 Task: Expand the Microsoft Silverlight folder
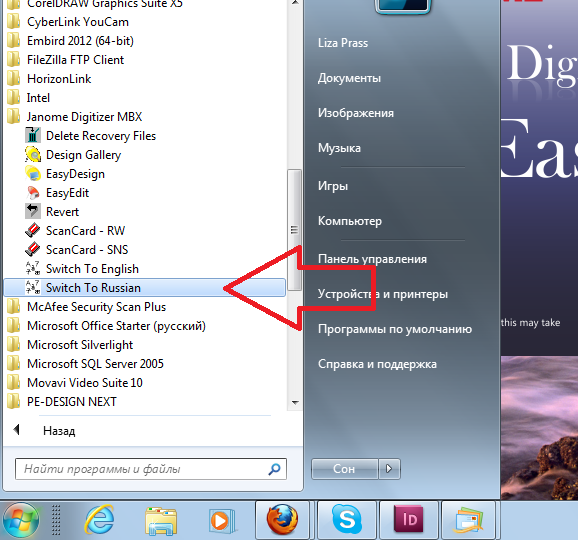70,345
